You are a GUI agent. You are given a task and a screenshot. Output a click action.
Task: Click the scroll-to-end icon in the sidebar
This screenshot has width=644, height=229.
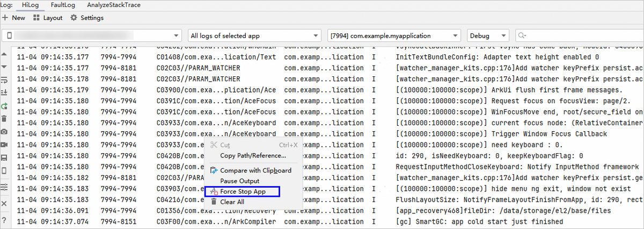pos(4,92)
